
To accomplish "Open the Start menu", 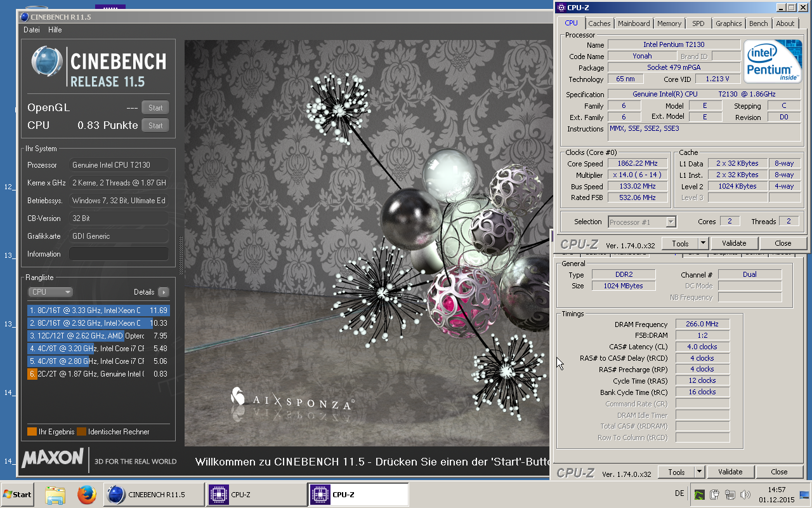I will point(17,495).
